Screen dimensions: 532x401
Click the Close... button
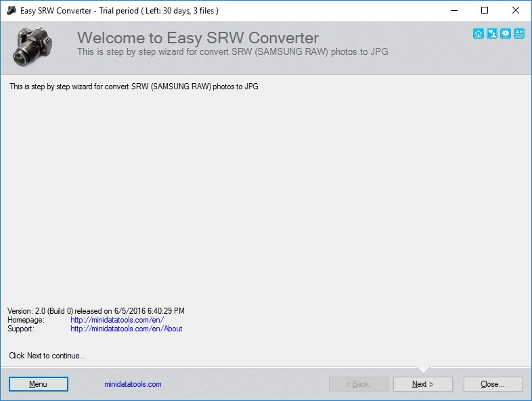tap(493, 384)
